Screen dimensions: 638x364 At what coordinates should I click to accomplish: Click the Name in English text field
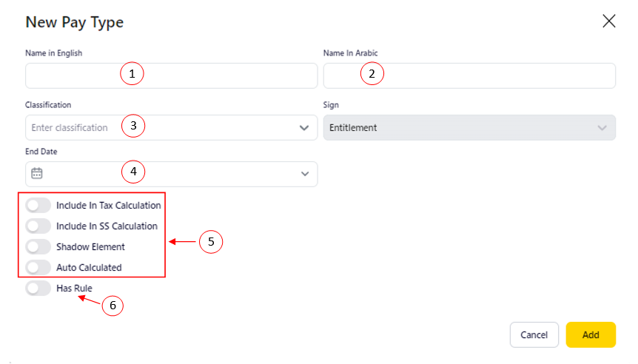(x=74, y=75)
